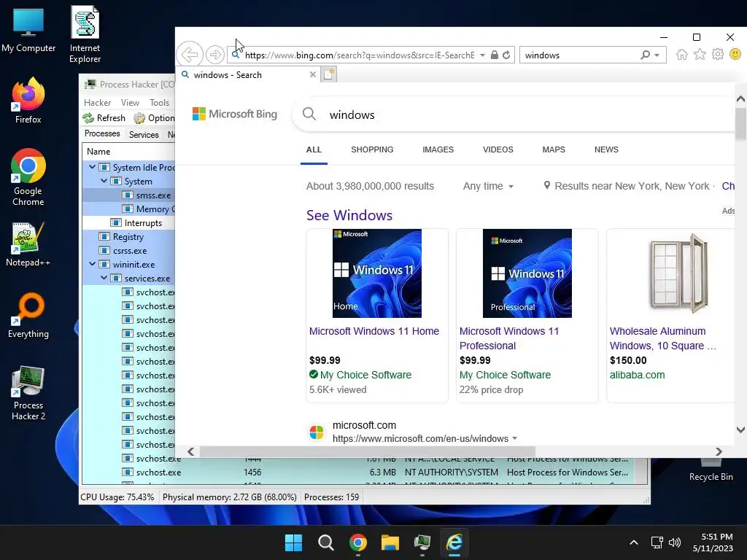Click Refresh in Process Hacker toolbar
747x560 pixels.
point(104,117)
